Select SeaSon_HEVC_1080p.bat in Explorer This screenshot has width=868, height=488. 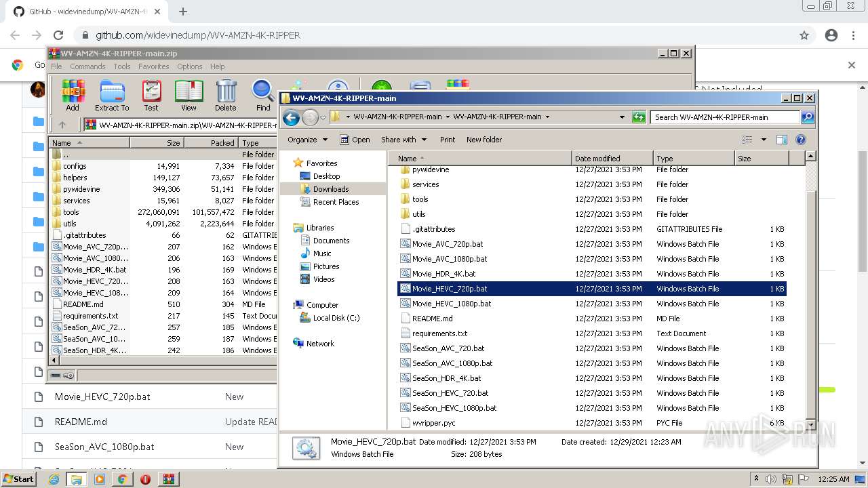(454, 408)
